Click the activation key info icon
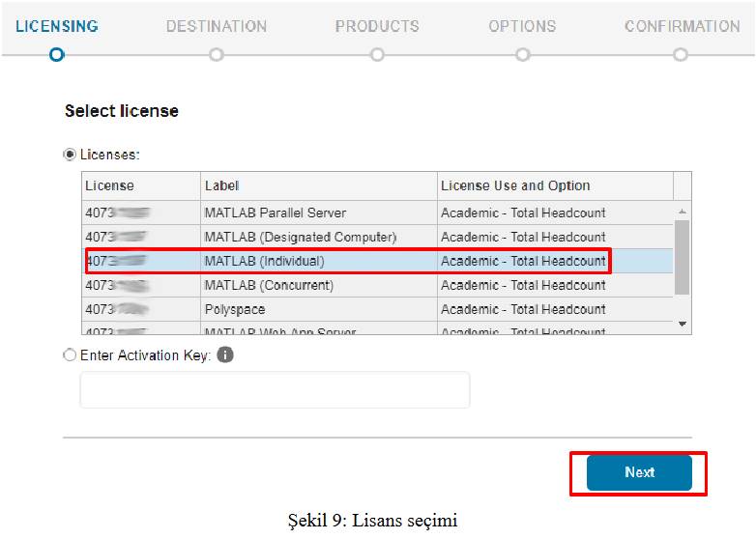The width and height of the screenshot is (756, 539). coord(225,355)
